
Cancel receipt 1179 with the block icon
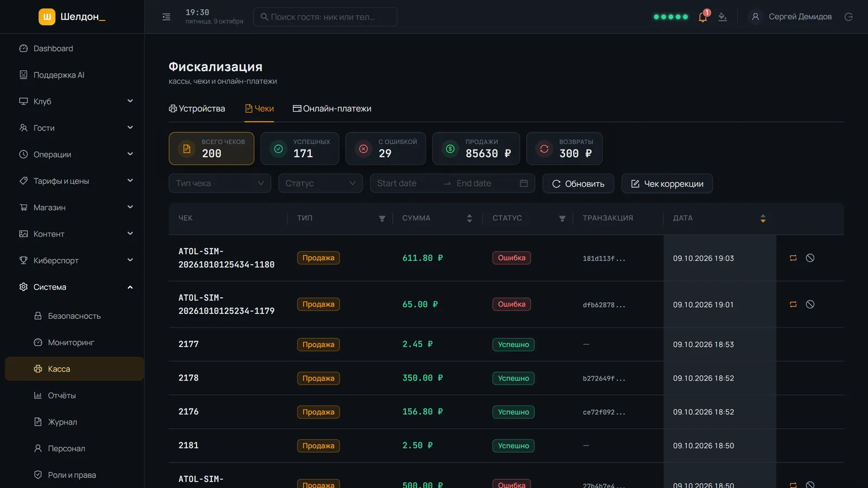coord(810,304)
